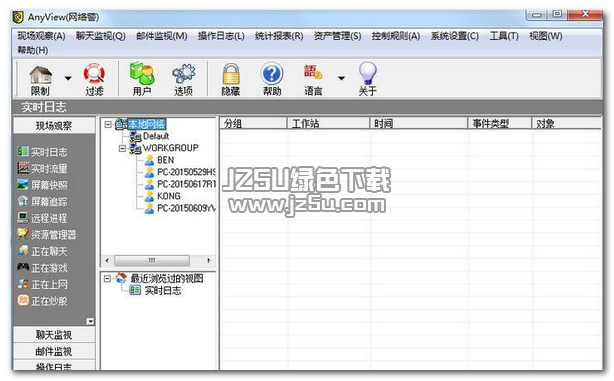Image resolution: width=614 pixels, height=381 pixels.
Task: Sort by the 事件类型 column header
Action: coord(500,124)
